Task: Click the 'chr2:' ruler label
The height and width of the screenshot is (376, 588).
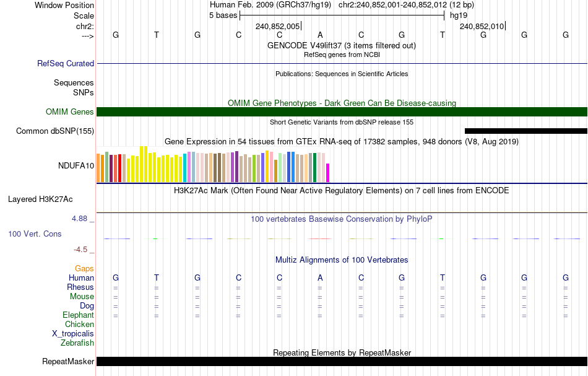Action: [85, 26]
